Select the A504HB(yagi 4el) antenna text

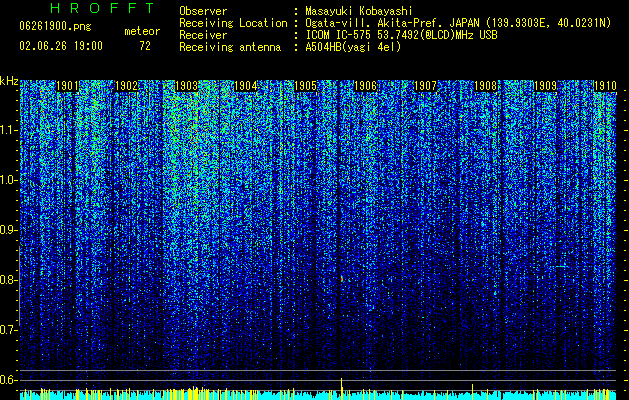(x=353, y=47)
